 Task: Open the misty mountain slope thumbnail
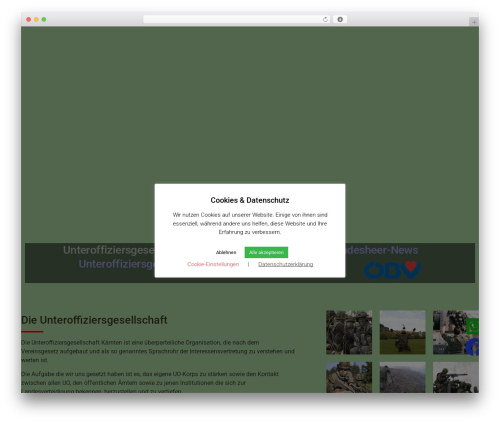(402, 377)
